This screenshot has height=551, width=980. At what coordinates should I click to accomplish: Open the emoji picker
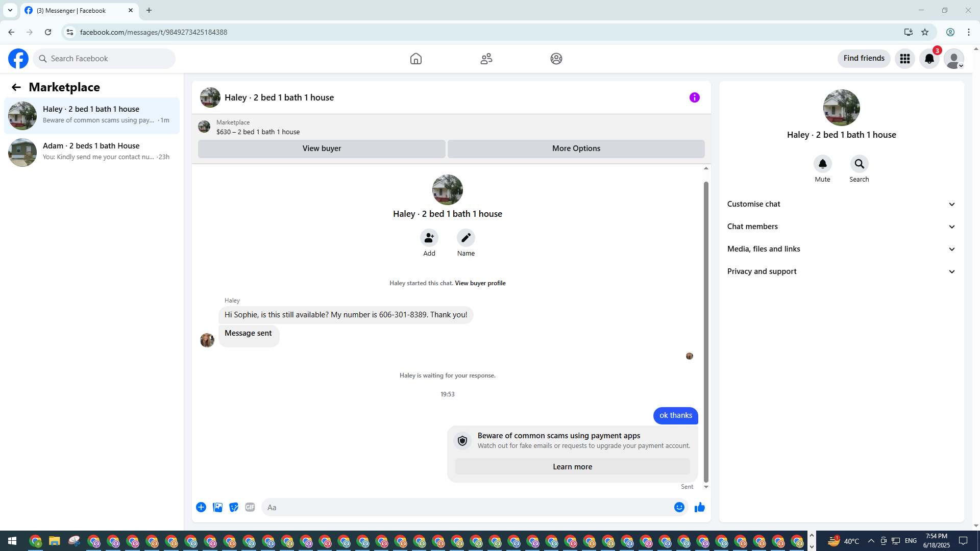(679, 507)
